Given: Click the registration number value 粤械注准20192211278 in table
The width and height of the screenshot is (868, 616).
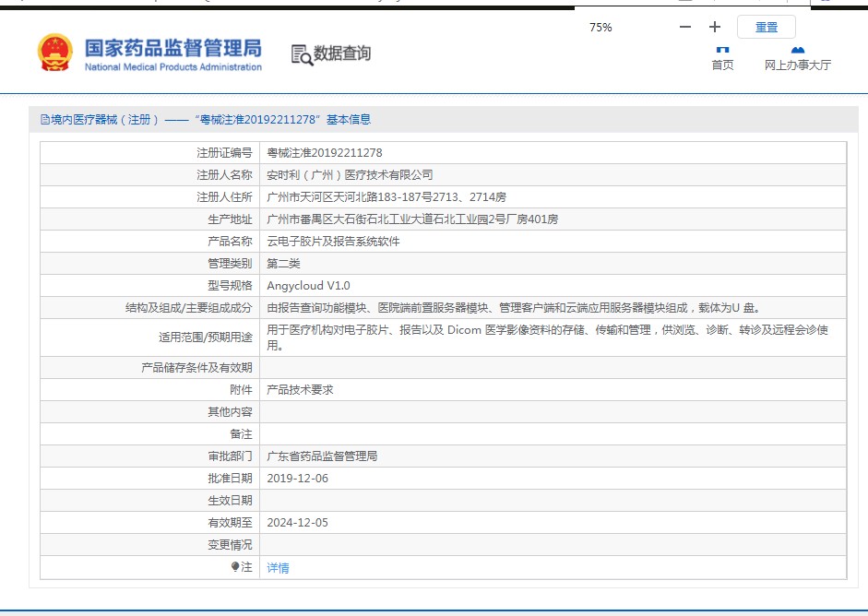Looking at the screenshot, I should click(324, 153).
